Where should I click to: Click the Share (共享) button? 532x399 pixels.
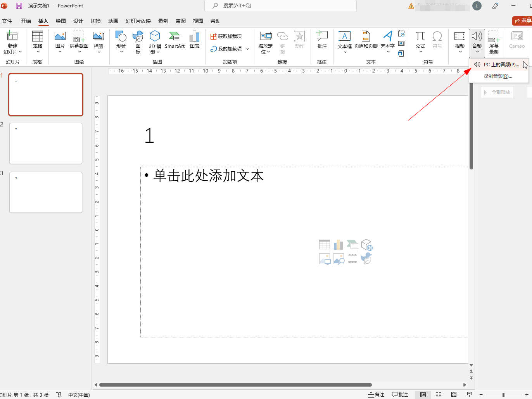[x=522, y=21]
